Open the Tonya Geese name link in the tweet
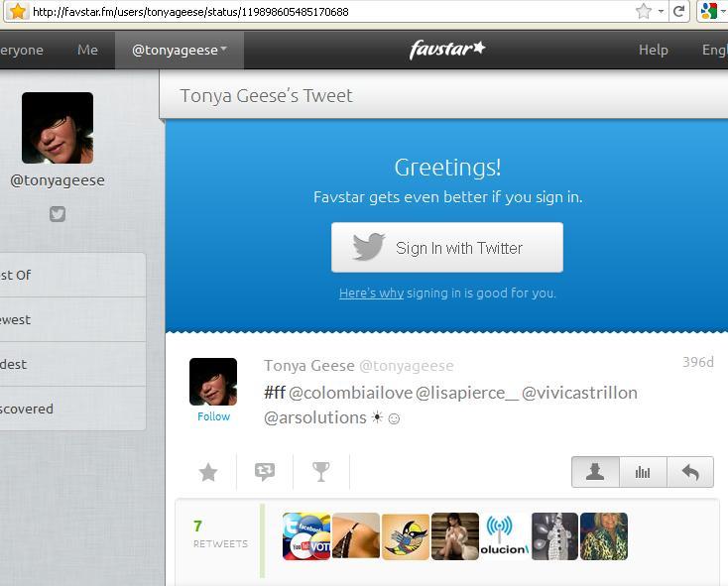The width and height of the screenshot is (728, 586). [x=309, y=366]
